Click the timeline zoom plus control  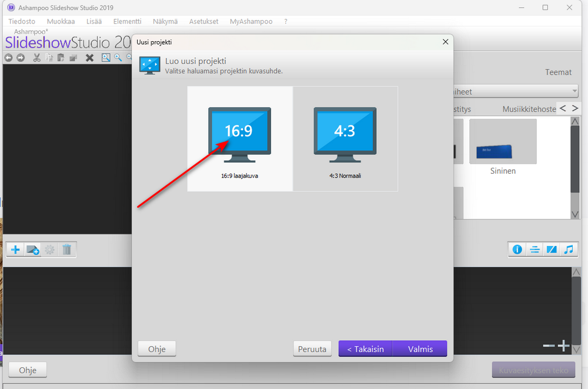coord(564,345)
